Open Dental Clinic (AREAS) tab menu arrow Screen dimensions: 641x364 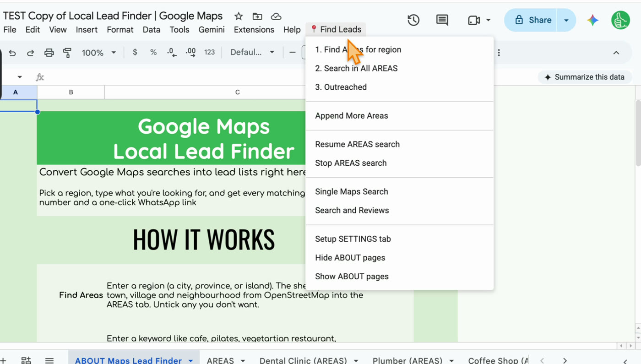coord(356,361)
